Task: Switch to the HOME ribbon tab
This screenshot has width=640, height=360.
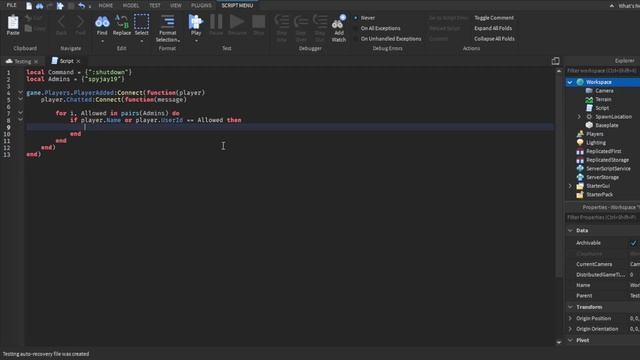Action: coord(106,6)
